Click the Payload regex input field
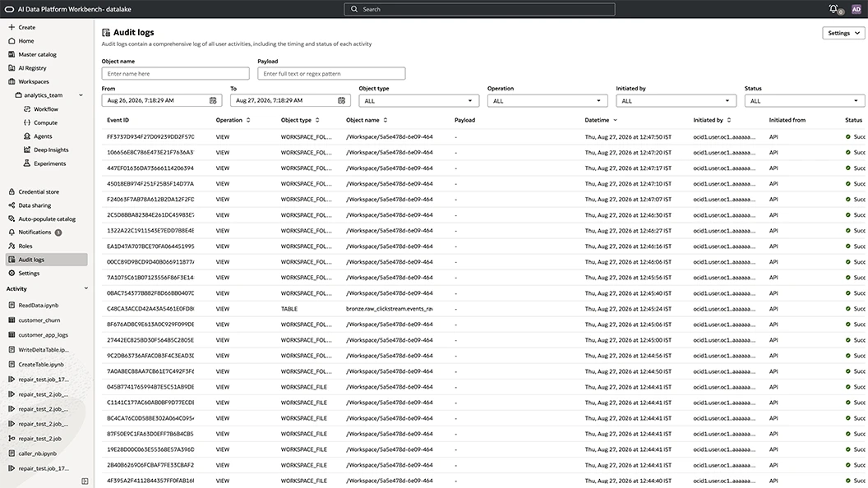 (x=331, y=74)
